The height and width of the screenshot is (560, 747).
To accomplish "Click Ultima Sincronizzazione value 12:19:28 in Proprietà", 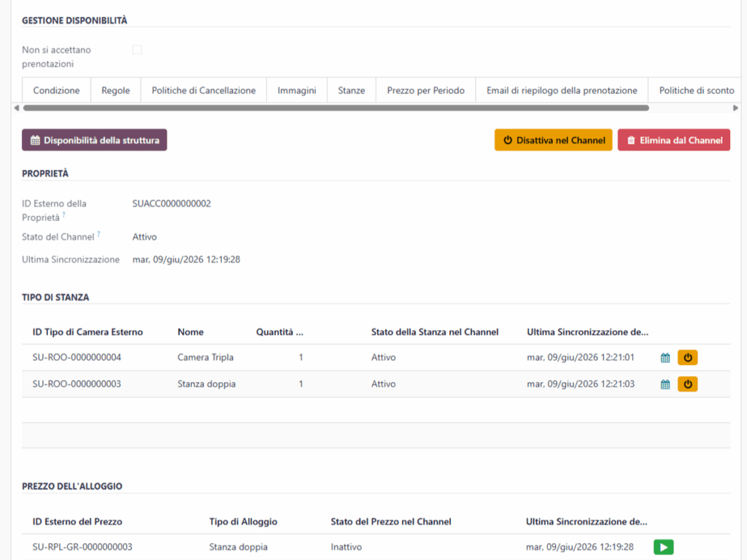I will 186,260.
